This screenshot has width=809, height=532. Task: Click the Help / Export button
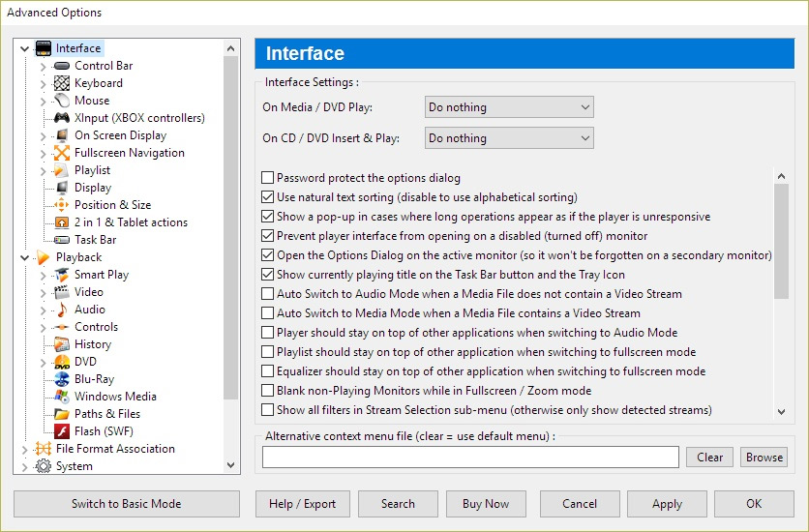tap(302, 504)
